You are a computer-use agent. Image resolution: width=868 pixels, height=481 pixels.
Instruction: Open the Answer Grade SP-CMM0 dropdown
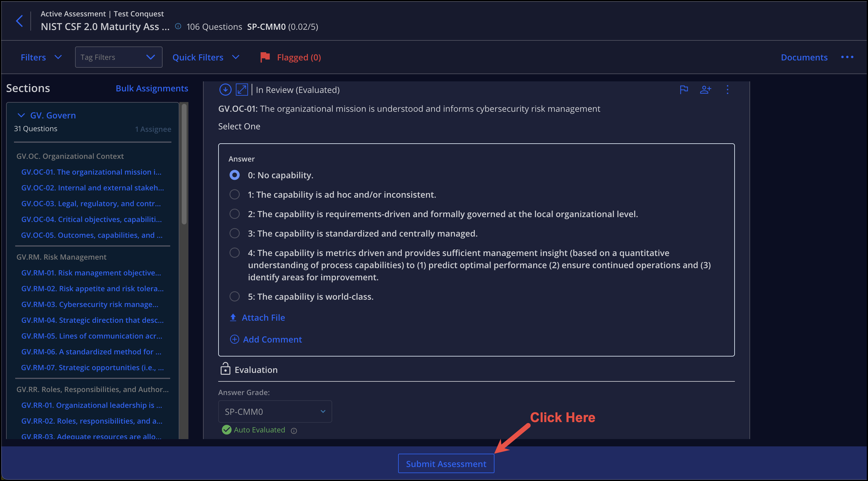(x=275, y=411)
